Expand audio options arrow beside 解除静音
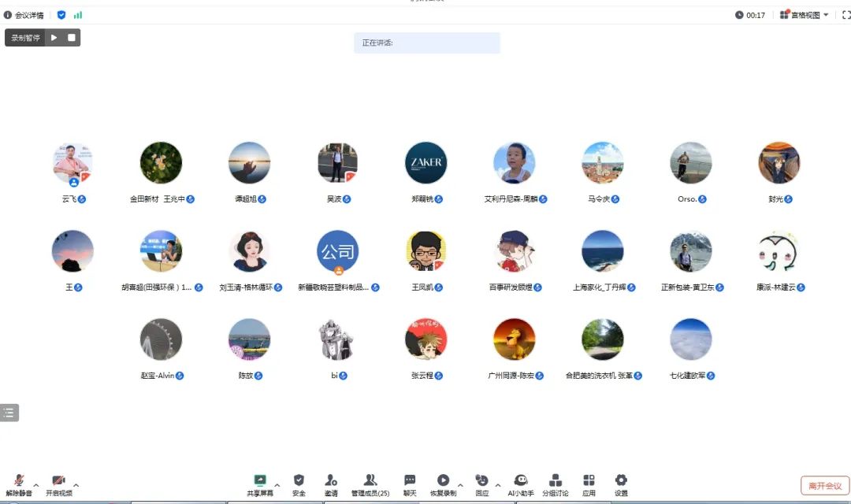The height and width of the screenshot is (504, 851). (35, 485)
